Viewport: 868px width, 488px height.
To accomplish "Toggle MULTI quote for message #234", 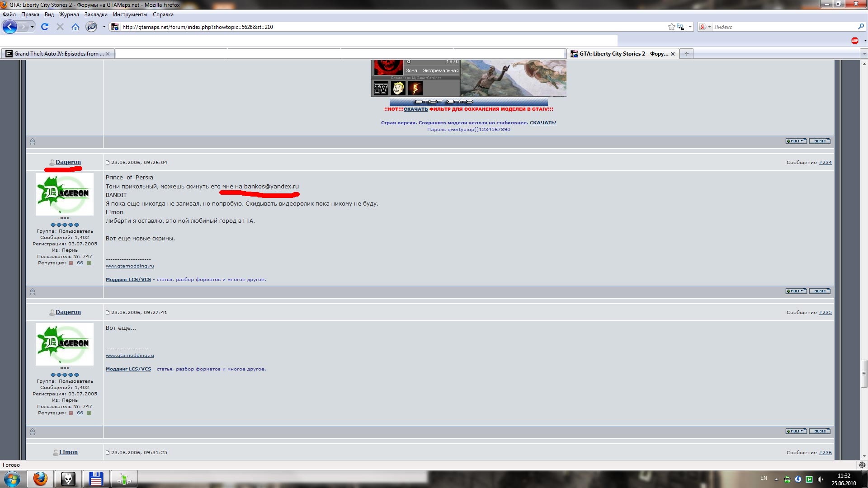I will tap(796, 291).
